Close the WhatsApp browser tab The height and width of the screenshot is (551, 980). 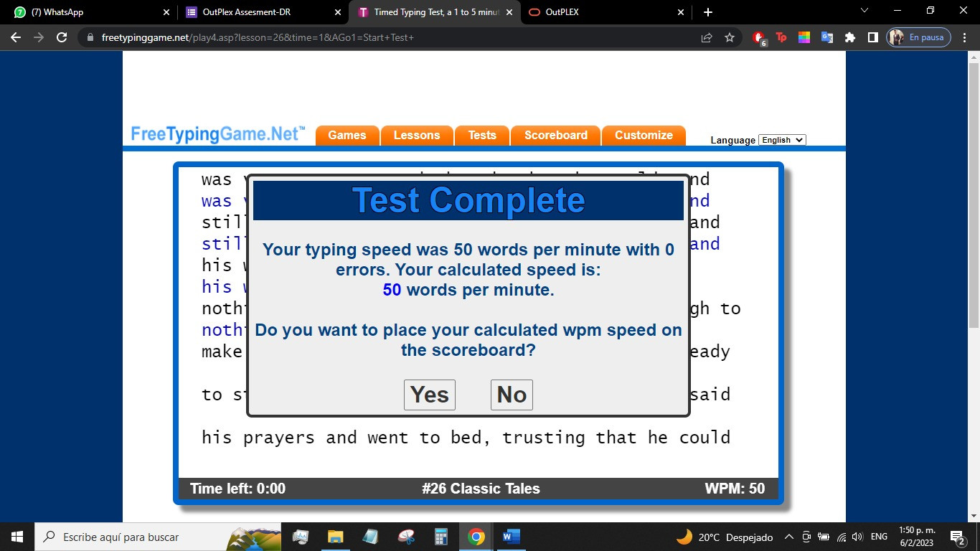pyautogui.click(x=166, y=12)
